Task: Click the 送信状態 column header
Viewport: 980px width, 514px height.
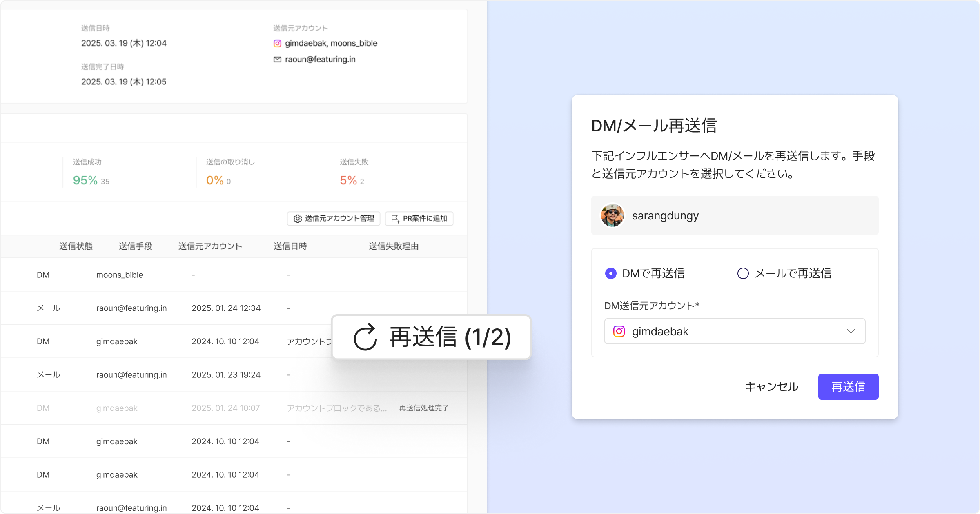Action: coord(76,246)
